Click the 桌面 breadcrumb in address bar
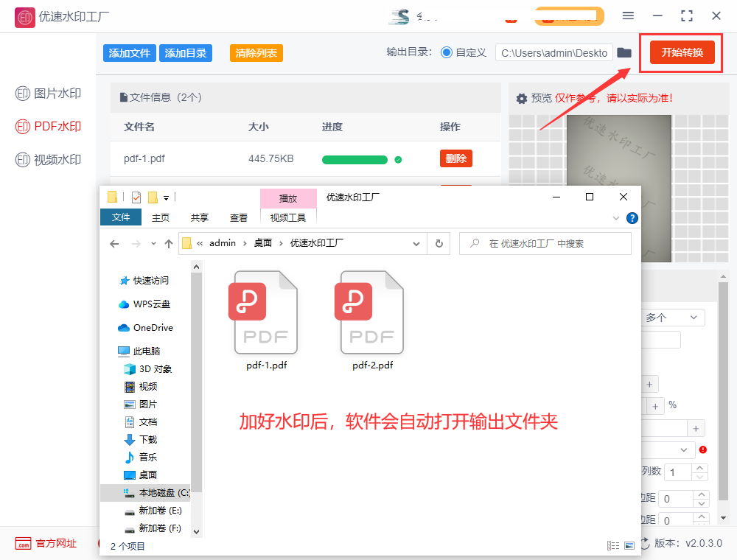 263,243
